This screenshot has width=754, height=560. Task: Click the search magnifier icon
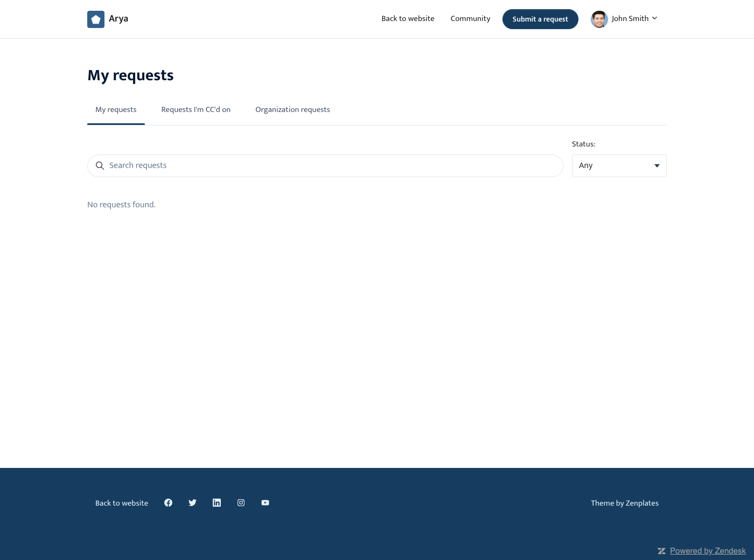click(100, 166)
